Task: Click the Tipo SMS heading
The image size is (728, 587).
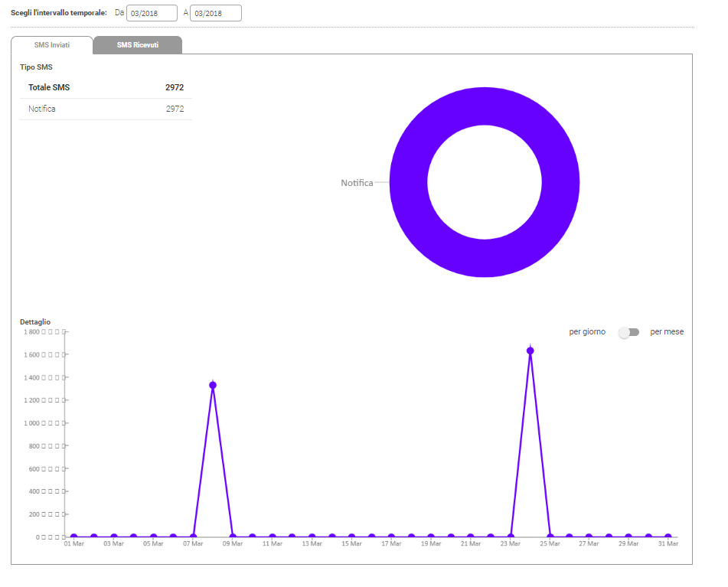Action: [x=36, y=67]
